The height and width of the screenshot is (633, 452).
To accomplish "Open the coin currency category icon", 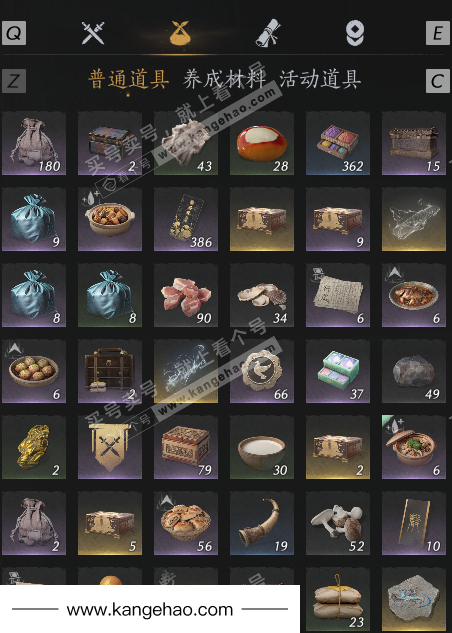I will pyautogui.click(x=355, y=33).
